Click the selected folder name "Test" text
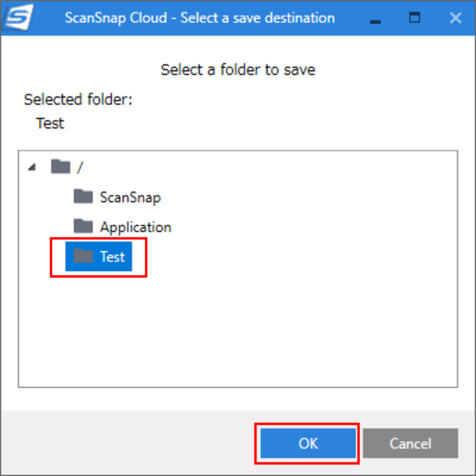476x476 pixels. click(50, 123)
